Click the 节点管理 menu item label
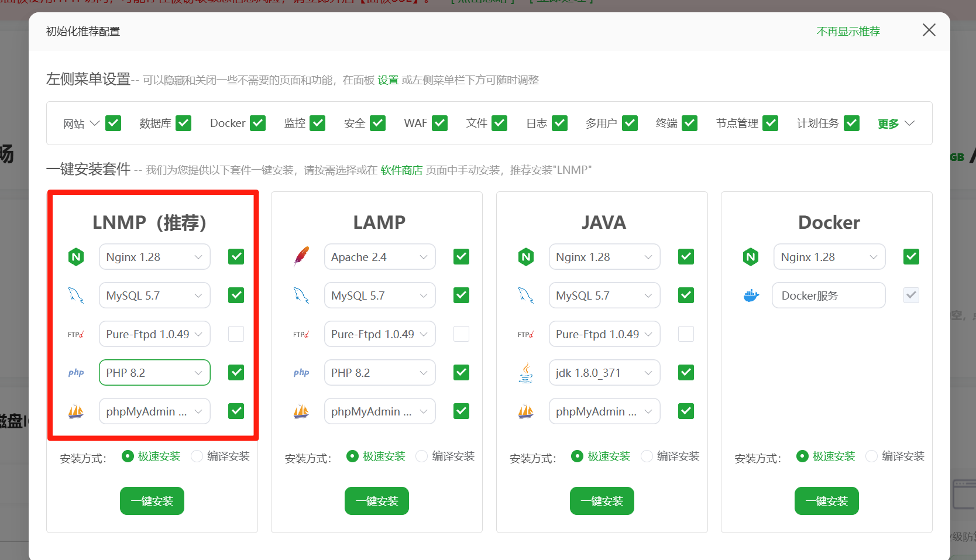Viewport: 976px width, 560px height. coord(737,123)
